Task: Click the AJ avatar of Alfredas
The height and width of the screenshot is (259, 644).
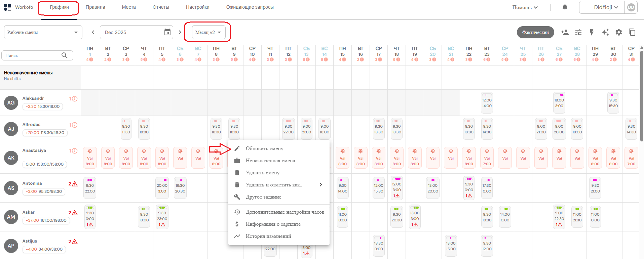Action: point(11,129)
